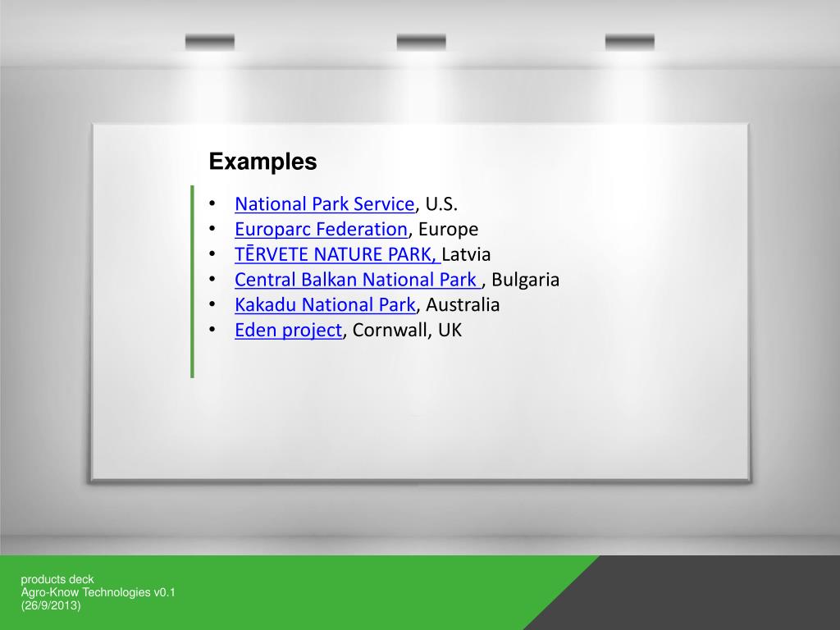Open the Europarc Federation link
Image resolution: width=840 pixels, height=630 pixels.
pos(321,230)
